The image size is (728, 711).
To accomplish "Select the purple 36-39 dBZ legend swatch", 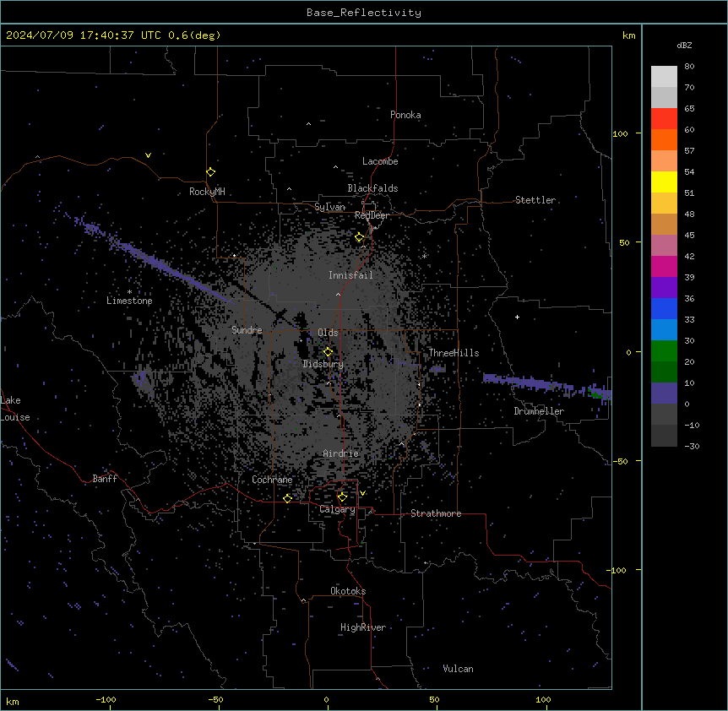I will click(664, 288).
